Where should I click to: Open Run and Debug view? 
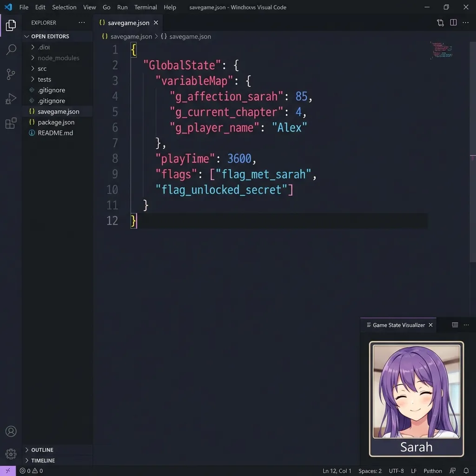11,99
